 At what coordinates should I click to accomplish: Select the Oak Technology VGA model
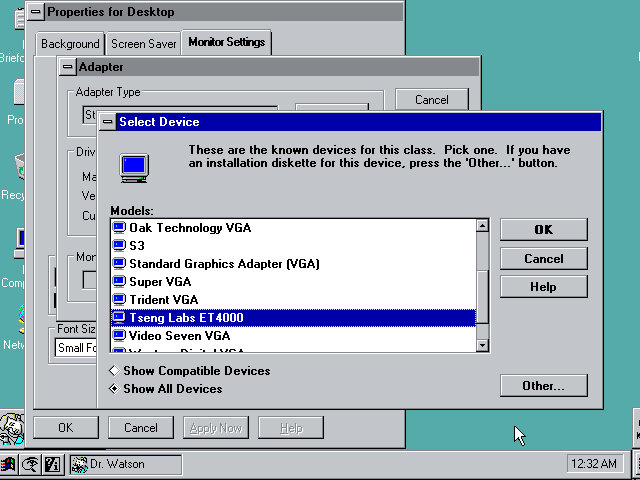[189, 228]
